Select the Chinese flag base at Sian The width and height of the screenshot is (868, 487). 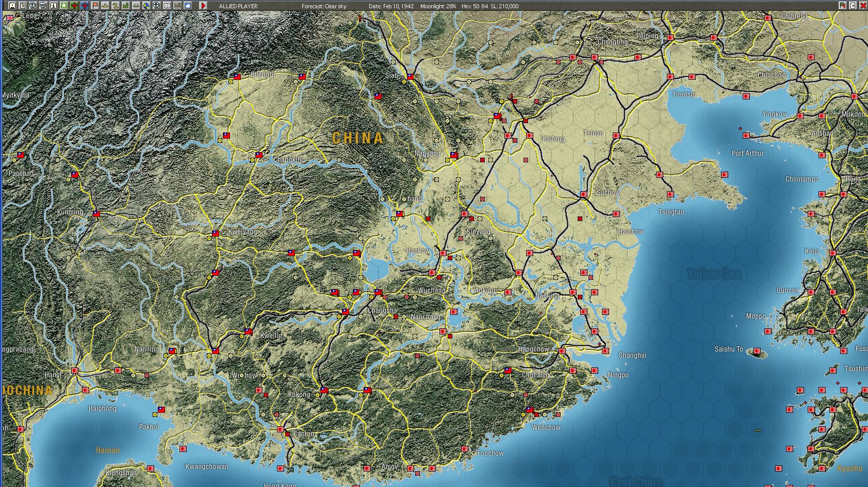(x=411, y=77)
